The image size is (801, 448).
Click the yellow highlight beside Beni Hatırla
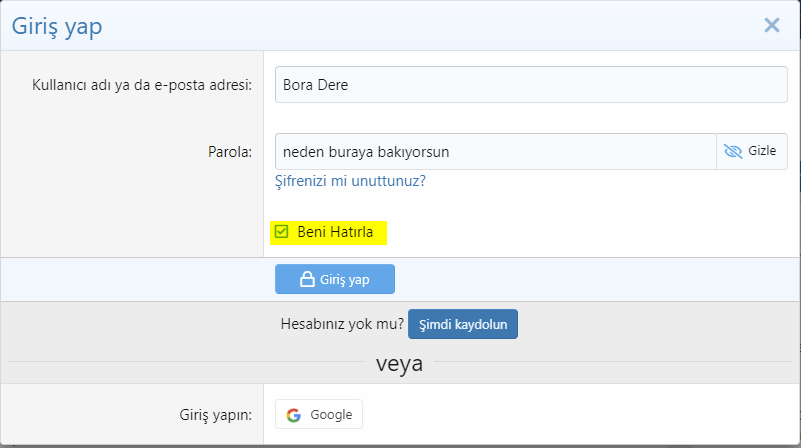[x=381, y=232]
